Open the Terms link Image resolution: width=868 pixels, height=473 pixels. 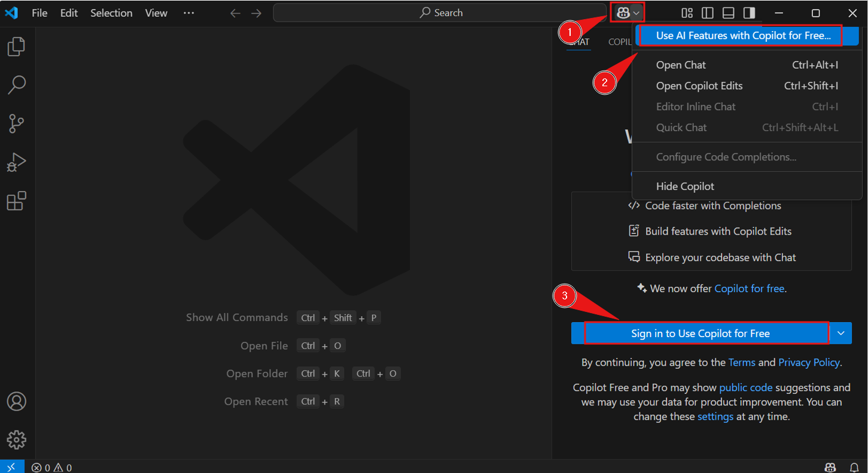tap(742, 362)
